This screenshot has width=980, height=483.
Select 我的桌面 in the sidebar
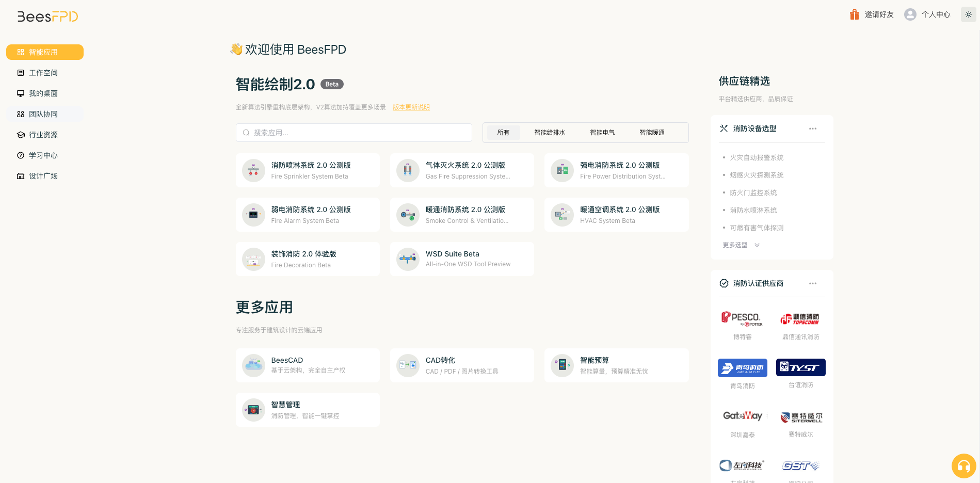click(44, 93)
